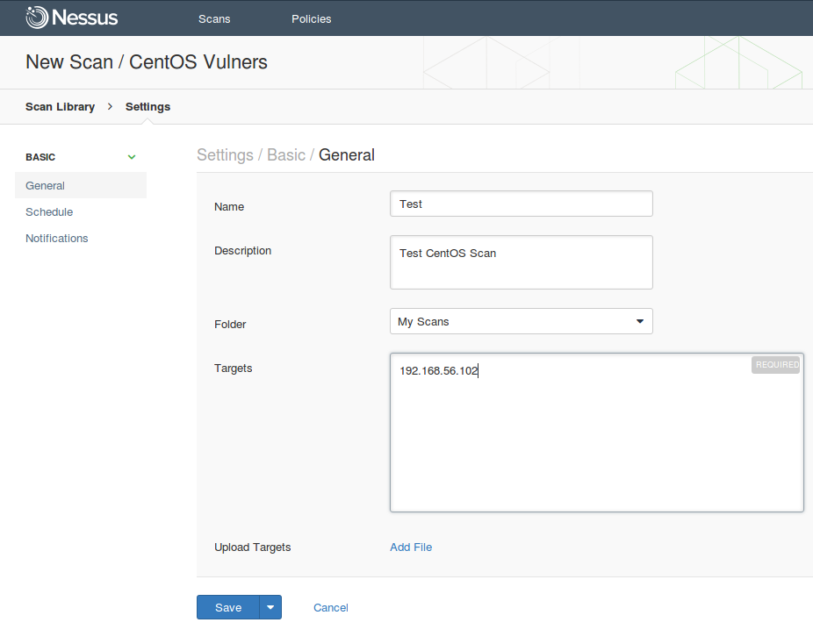The height and width of the screenshot is (644, 813).
Task: Click the Nessus logo icon
Action: 37,17
